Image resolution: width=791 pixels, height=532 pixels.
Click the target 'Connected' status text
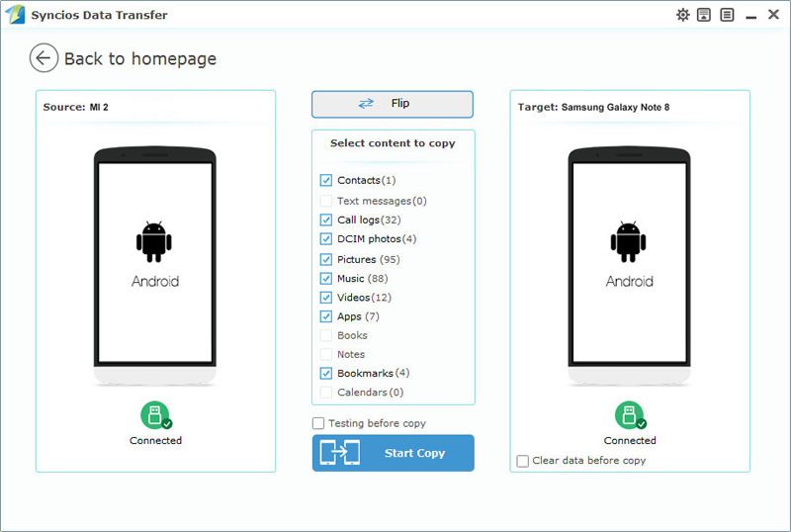pyautogui.click(x=630, y=440)
